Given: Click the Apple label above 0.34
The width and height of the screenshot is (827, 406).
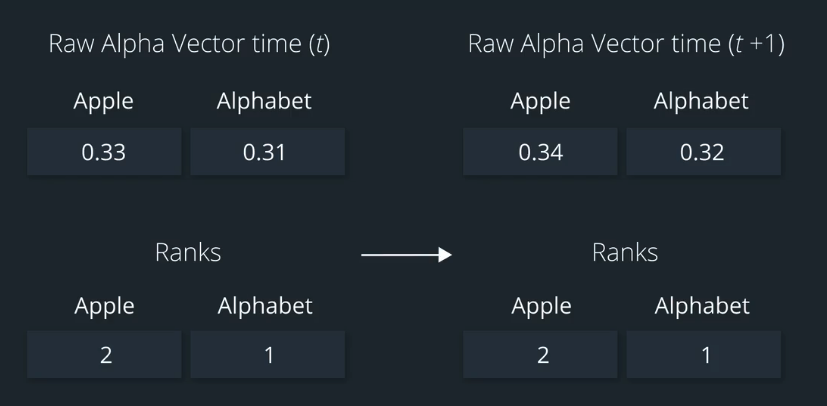Looking at the screenshot, I should coord(541,101).
